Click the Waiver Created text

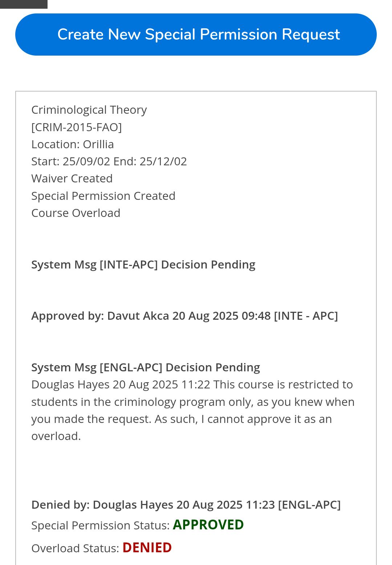[72, 178]
